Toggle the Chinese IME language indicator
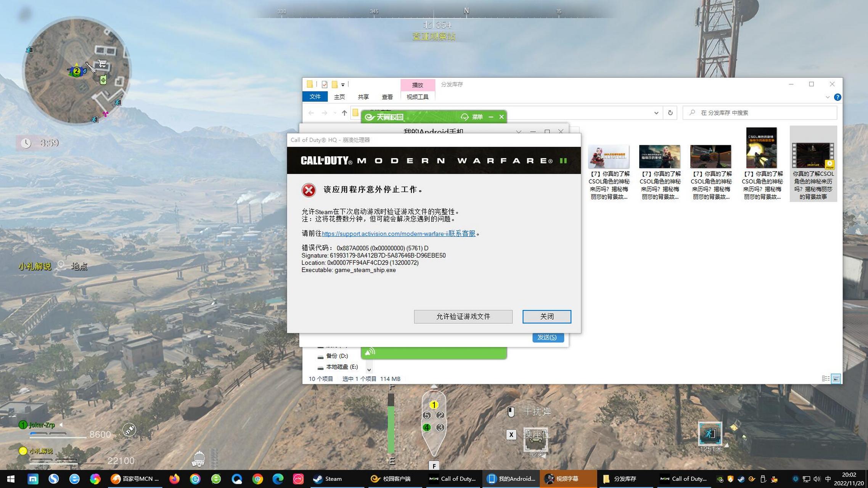The width and height of the screenshot is (868, 488). (828, 479)
